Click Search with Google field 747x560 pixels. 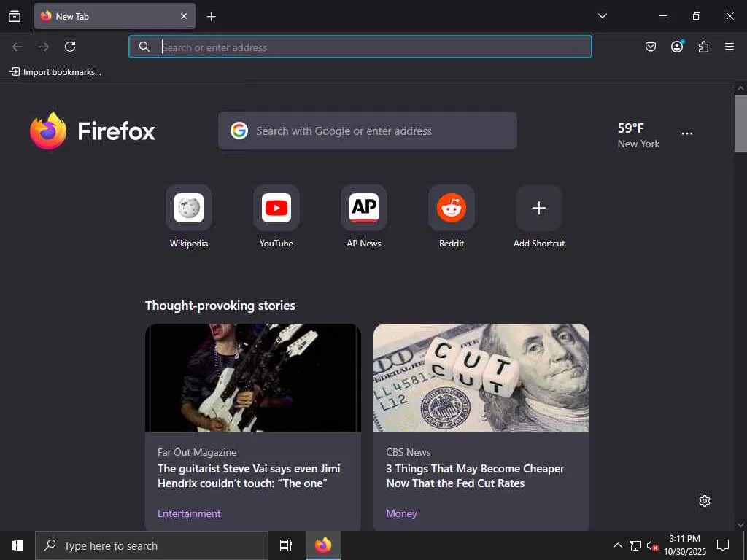coord(368,131)
